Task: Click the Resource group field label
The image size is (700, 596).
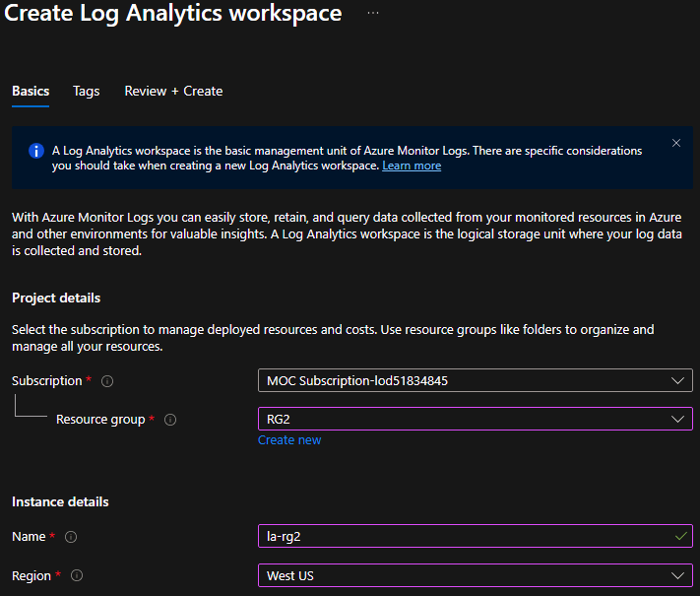Action: tap(101, 420)
